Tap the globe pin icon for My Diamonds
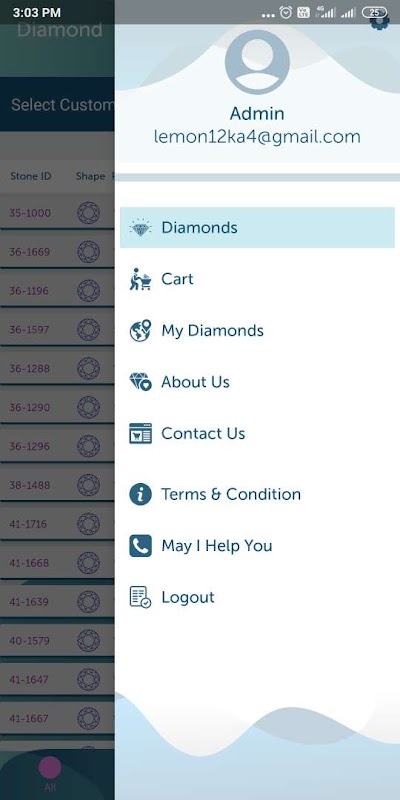Image resolution: width=400 pixels, height=800 pixels. click(140, 331)
